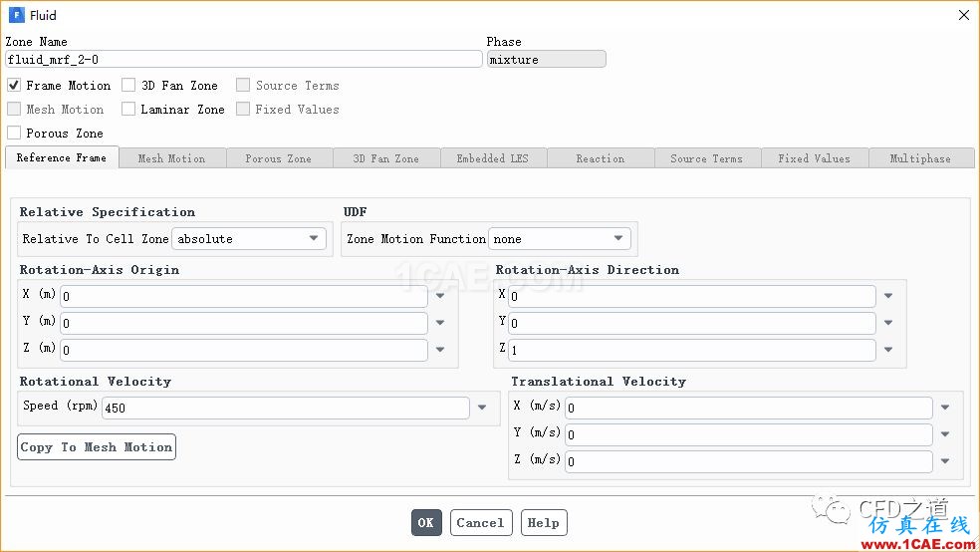Click Rotation-Axis Origin X field
980x552 pixels.
coord(244,296)
